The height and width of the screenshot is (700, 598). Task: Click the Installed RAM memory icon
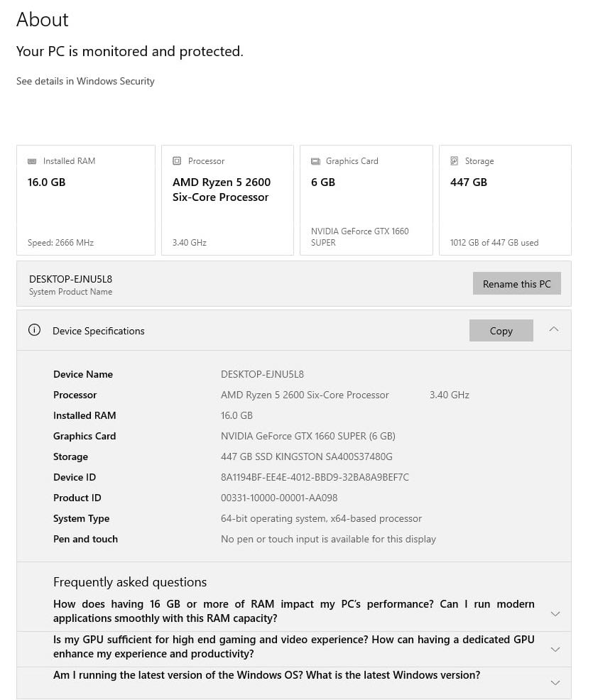32,161
